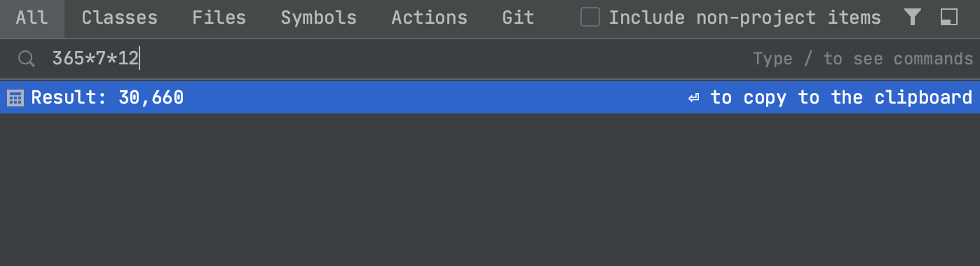Click the "Type / to see commands" hint
The width and height of the screenshot is (980, 266).
[863, 59]
